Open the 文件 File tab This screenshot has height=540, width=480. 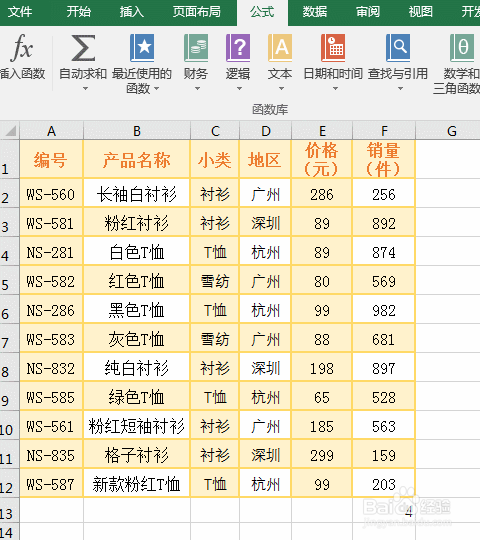pyautogui.click(x=20, y=12)
